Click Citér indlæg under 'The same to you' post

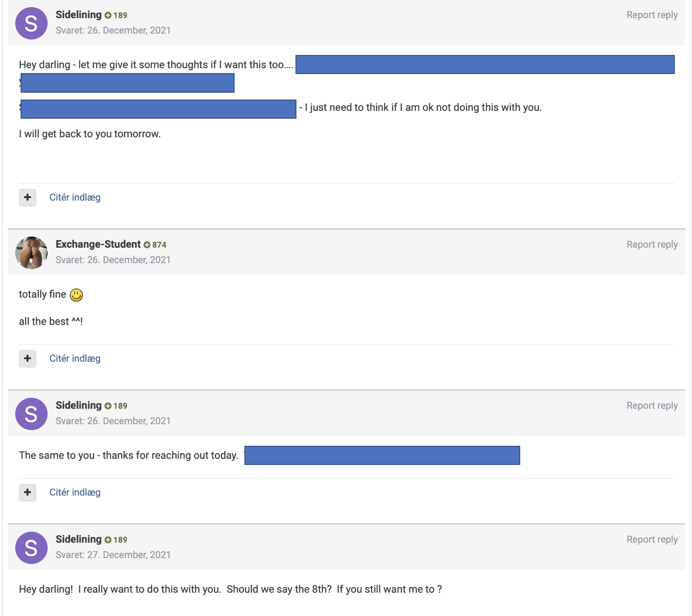click(75, 492)
